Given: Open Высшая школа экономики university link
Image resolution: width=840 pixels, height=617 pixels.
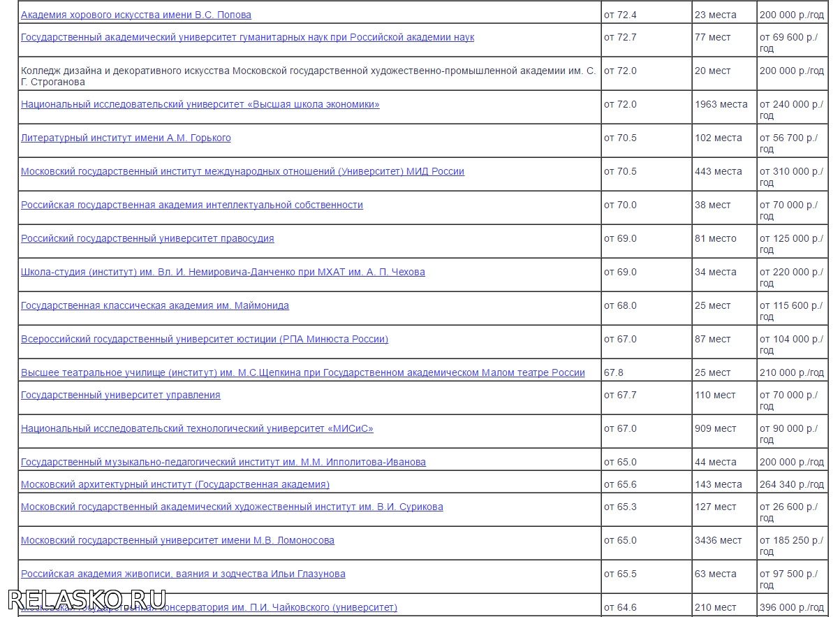Looking at the screenshot, I should 200,104.
